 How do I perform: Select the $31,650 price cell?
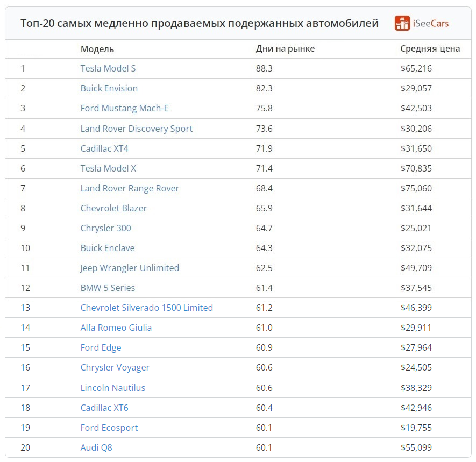[416, 149]
